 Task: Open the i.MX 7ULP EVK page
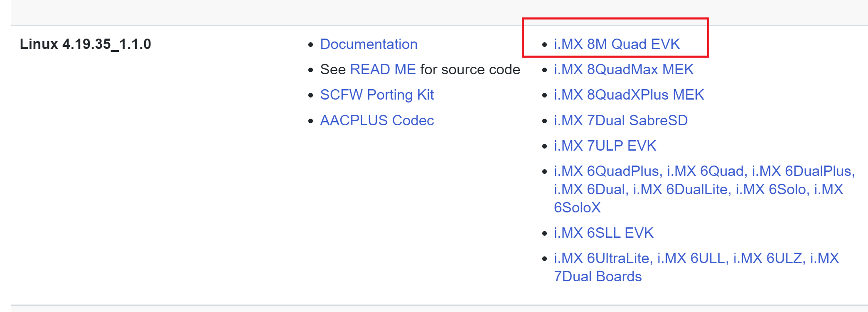(x=605, y=146)
